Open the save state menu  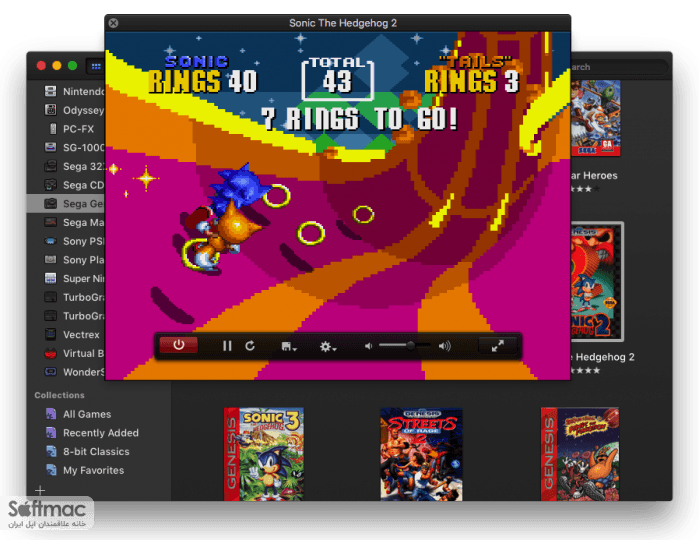(x=289, y=346)
